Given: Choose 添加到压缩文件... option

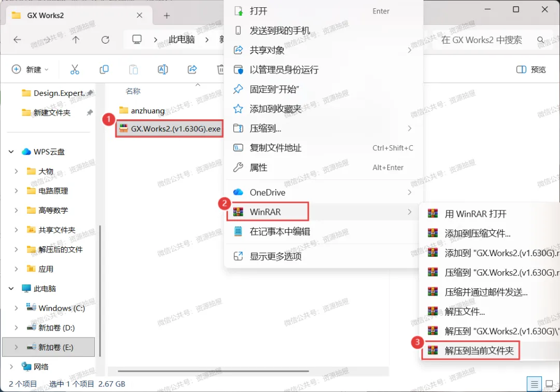Looking at the screenshot, I should pyautogui.click(x=490, y=233).
